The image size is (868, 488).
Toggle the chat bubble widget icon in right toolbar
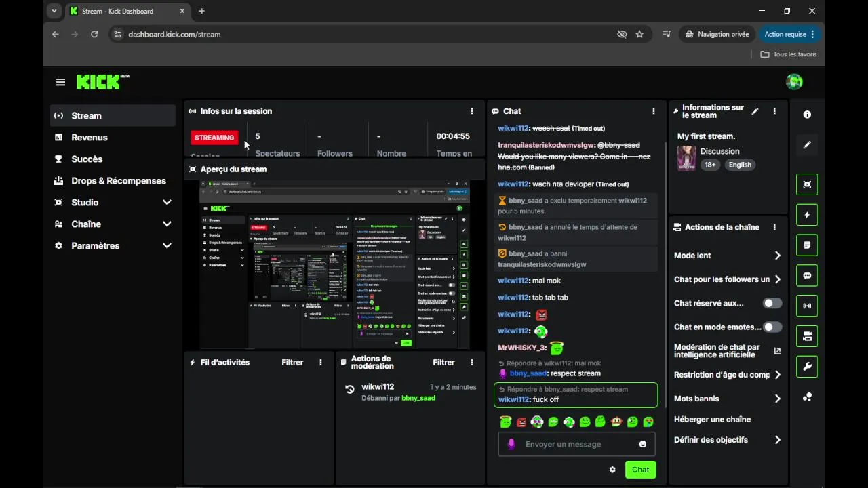pyautogui.click(x=807, y=275)
